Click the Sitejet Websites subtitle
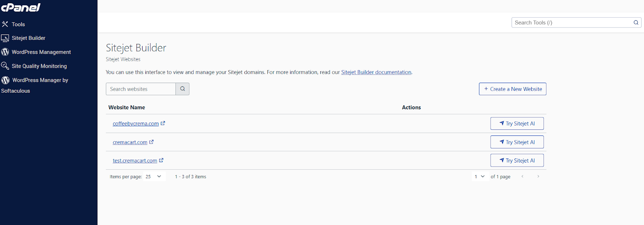The width and height of the screenshot is (644, 225). coord(123,59)
